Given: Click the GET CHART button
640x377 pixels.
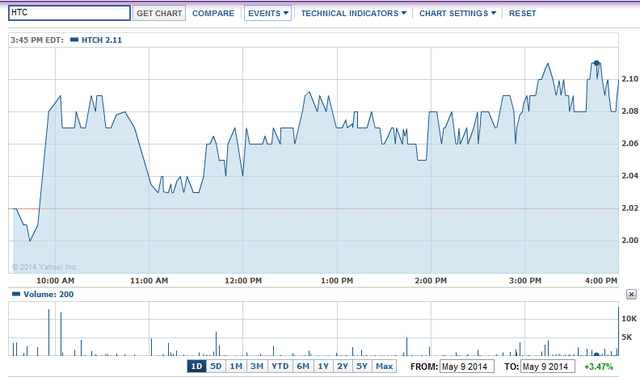Looking at the screenshot, I should (x=159, y=13).
